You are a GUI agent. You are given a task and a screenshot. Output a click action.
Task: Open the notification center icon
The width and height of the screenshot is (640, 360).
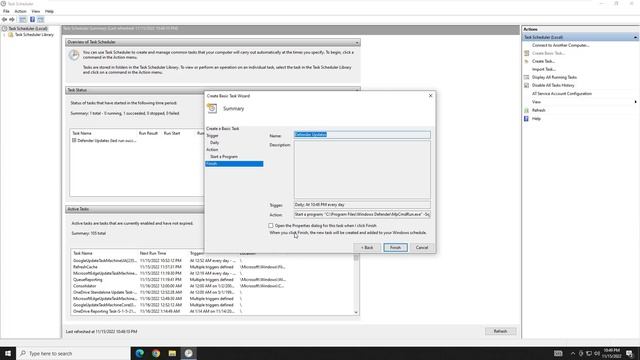click(629, 353)
